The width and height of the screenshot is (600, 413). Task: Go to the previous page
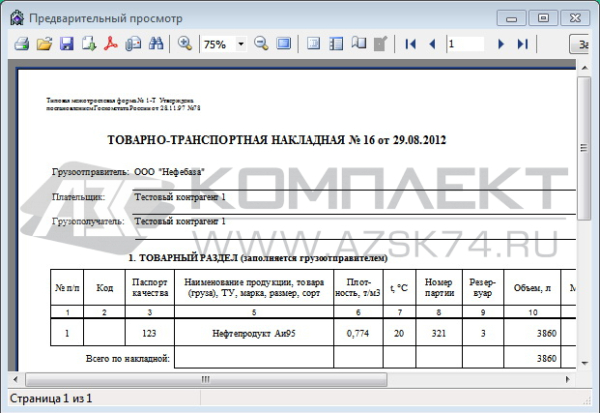pyautogui.click(x=432, y=44)
